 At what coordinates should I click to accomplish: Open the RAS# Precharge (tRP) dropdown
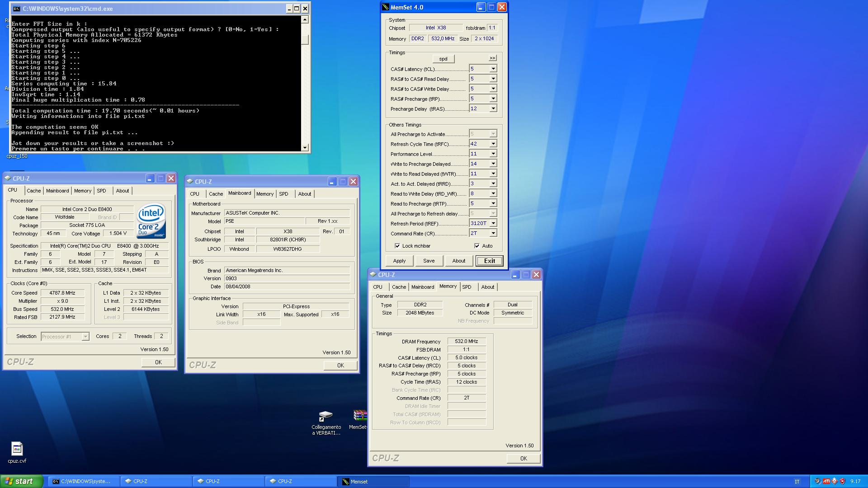click(x=493, y=99)
